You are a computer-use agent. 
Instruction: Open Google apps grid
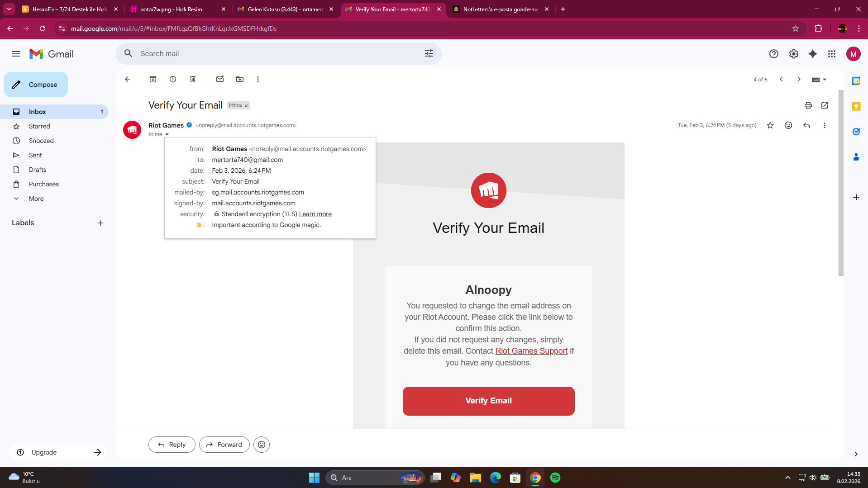point(832,54)
